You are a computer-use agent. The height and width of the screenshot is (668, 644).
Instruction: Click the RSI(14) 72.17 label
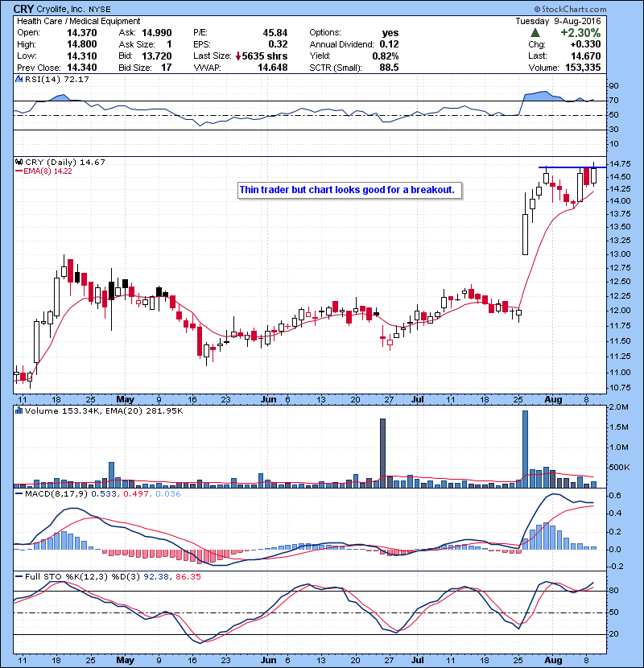[57, 79]
